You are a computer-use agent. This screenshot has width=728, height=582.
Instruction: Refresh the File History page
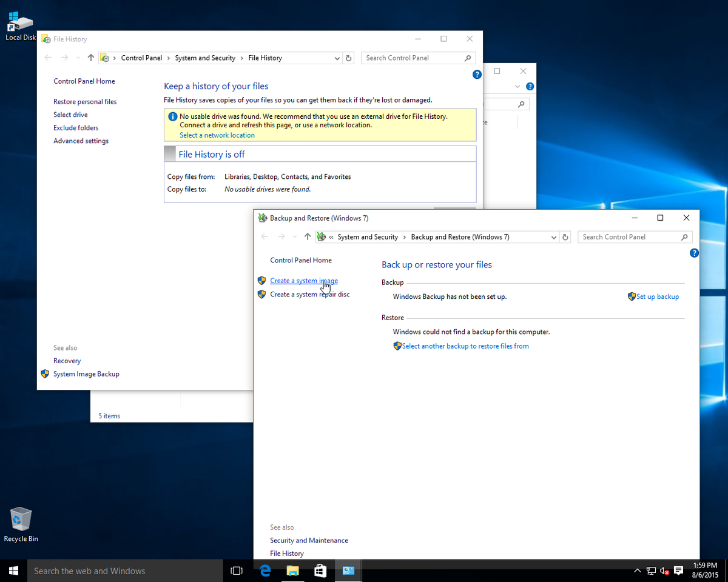[x=348, y=58]
